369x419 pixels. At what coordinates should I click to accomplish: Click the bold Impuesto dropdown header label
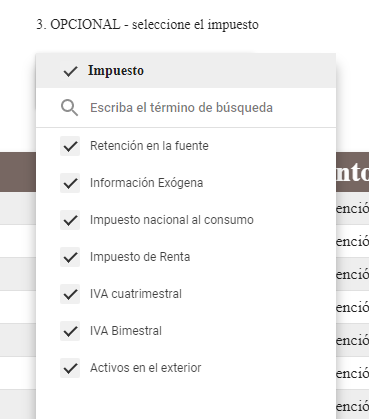116,71
